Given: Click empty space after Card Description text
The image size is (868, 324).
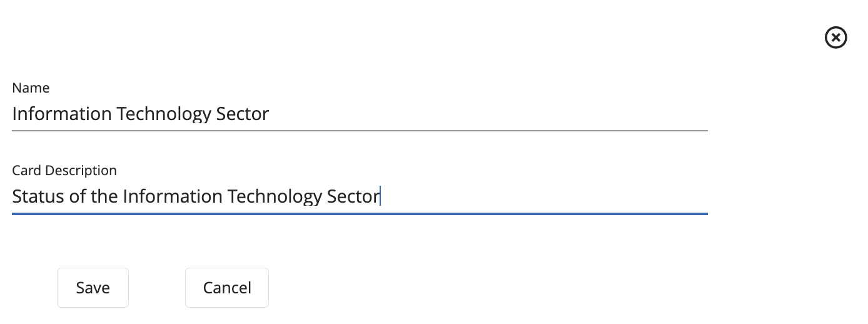Looking at the screenshot, I should point(538,196).
